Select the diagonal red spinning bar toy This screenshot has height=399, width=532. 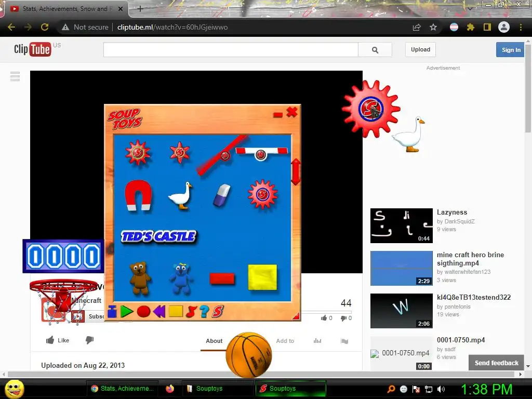(223, 155)
